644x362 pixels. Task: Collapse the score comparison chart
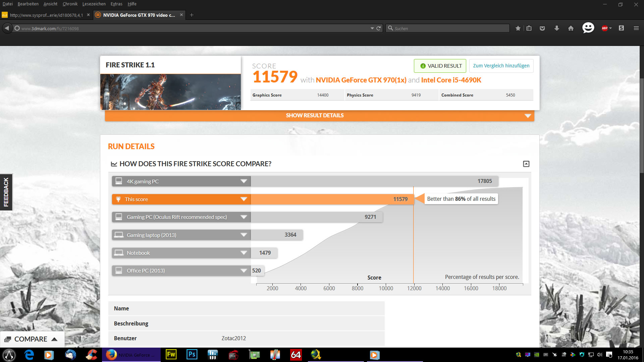526,164
